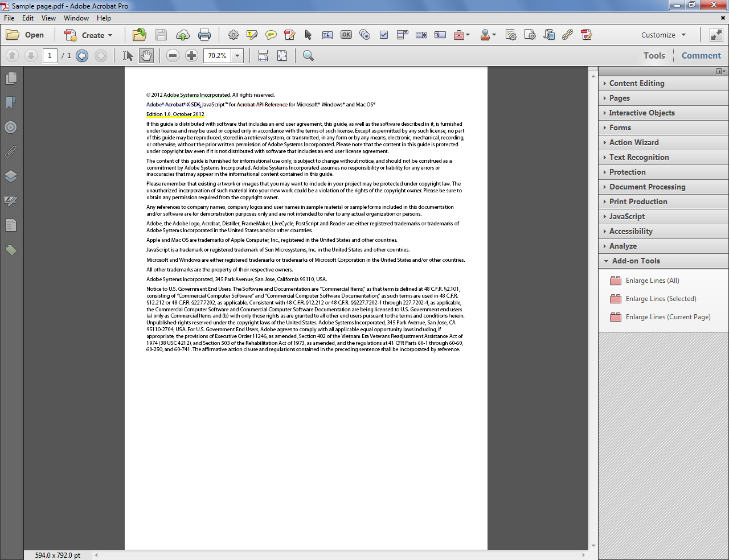Click the page number input field
Image resolution: width=729 pixels, height=560 pixels.
point(50,55)
